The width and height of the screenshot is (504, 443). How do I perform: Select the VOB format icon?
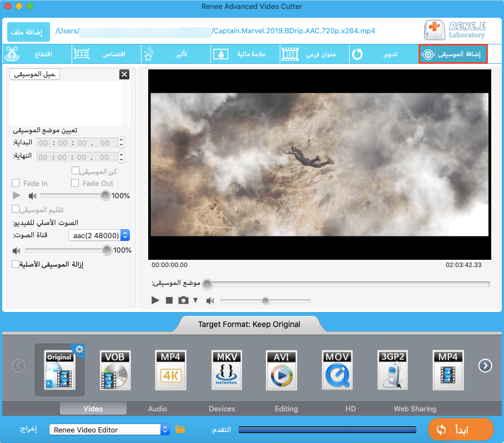[115, 370]
